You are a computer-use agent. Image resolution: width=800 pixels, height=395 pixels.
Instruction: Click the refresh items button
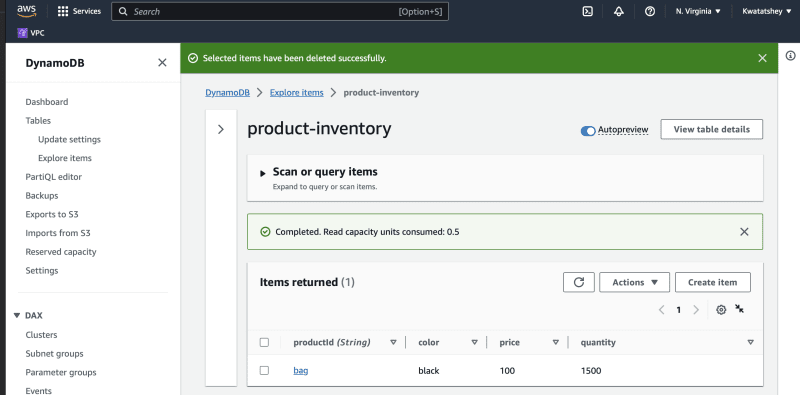(x=579, y=282)
